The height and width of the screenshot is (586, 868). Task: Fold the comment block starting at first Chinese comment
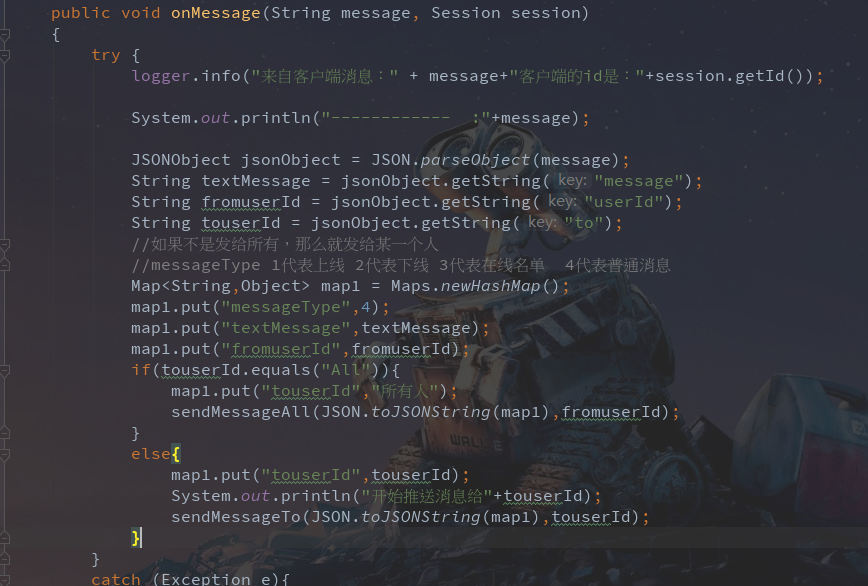point(4,245)
